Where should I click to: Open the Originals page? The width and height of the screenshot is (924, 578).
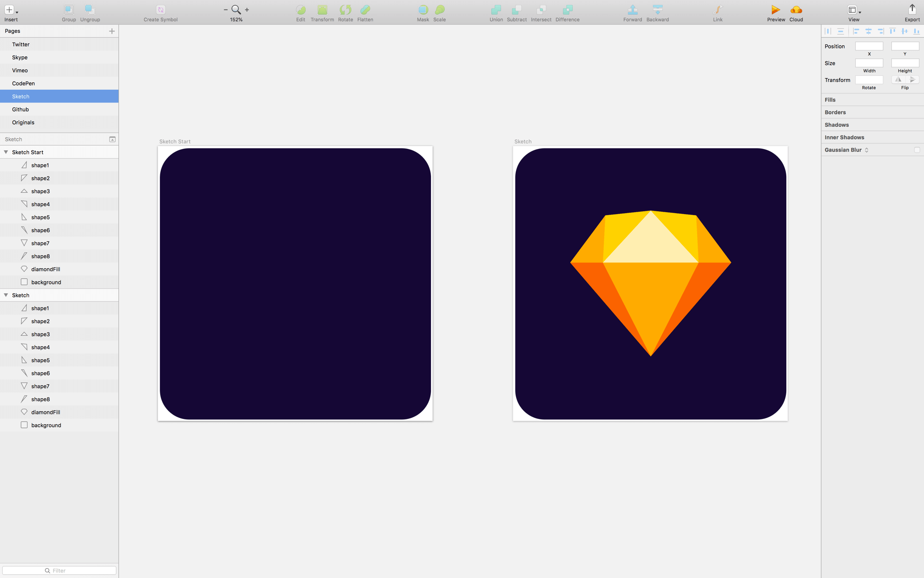tap(59, 122)
